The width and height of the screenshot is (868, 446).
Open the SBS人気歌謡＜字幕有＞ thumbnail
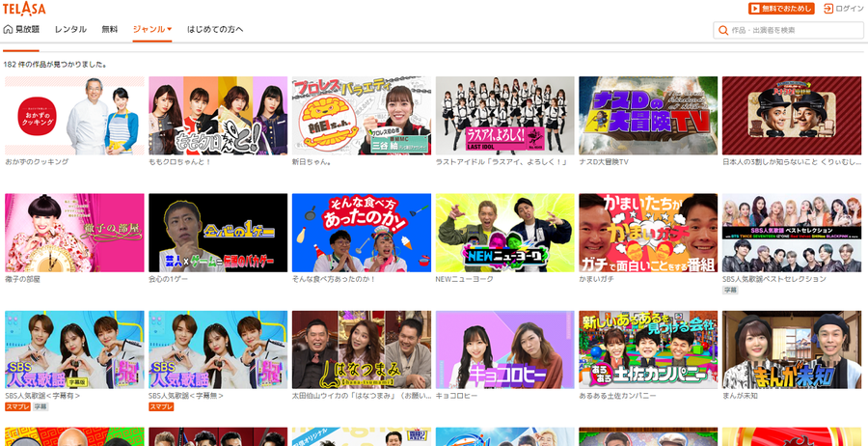click(74, 349)
